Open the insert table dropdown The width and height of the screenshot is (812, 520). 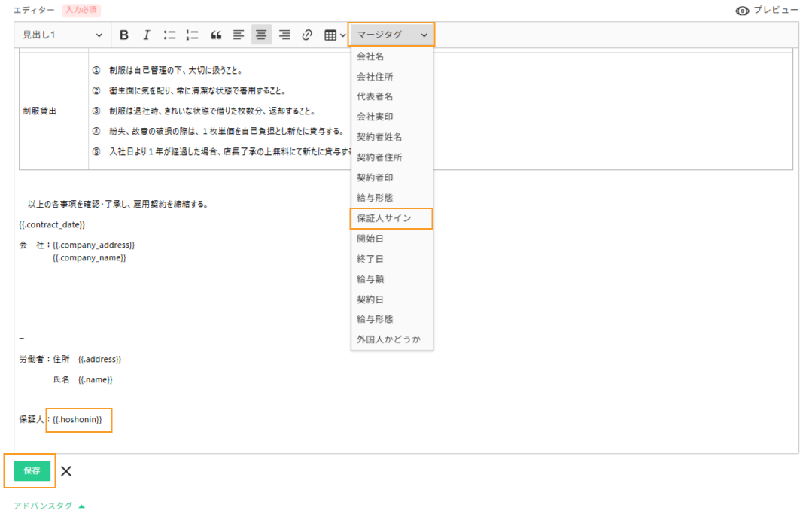click(x=335, y=35)
